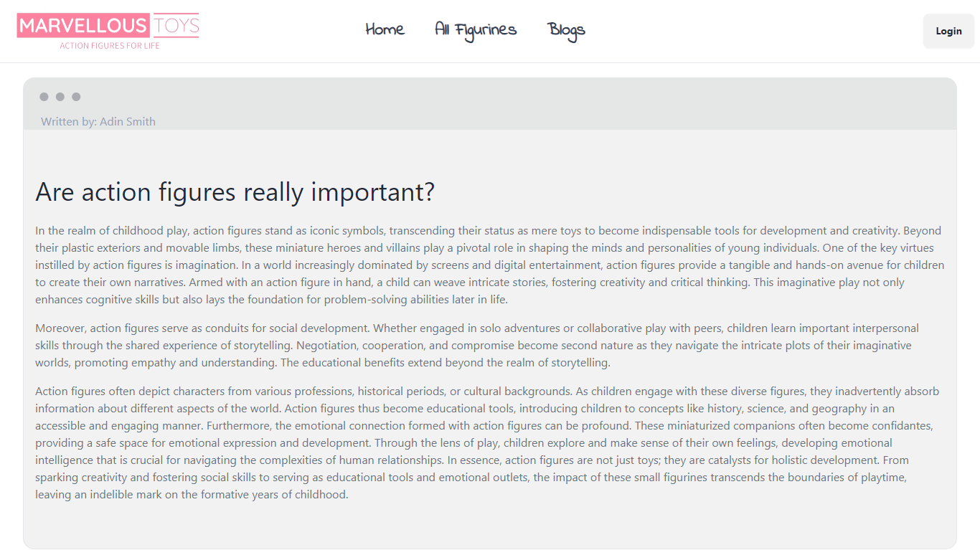980x550 pixels.
Task: Go to the All Figurines page
Action: click(476, 30)
